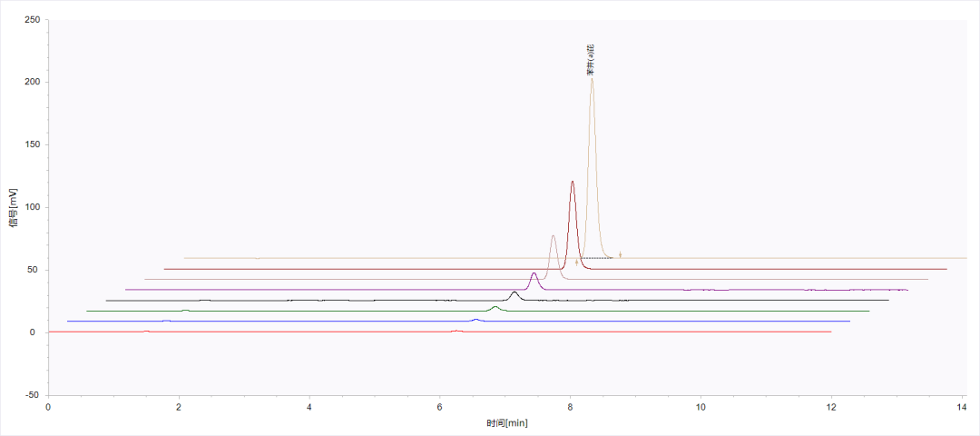
Task: Click the light pink peak apex
Action: tap(554, 236)
